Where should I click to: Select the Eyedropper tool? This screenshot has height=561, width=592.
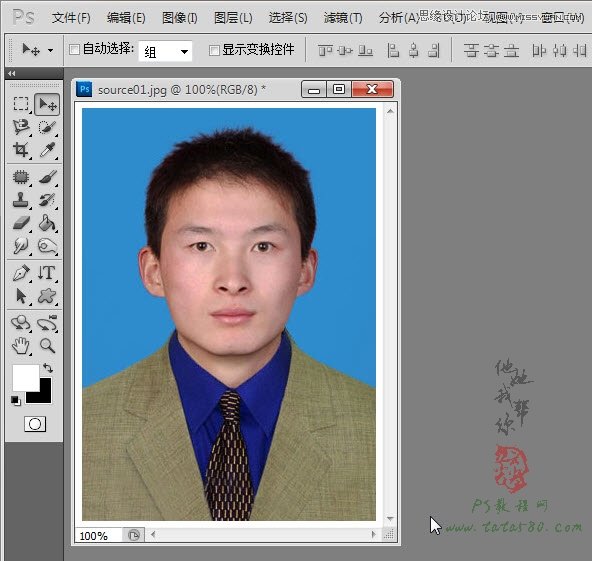pyautogui.click(x=47, y=149)
